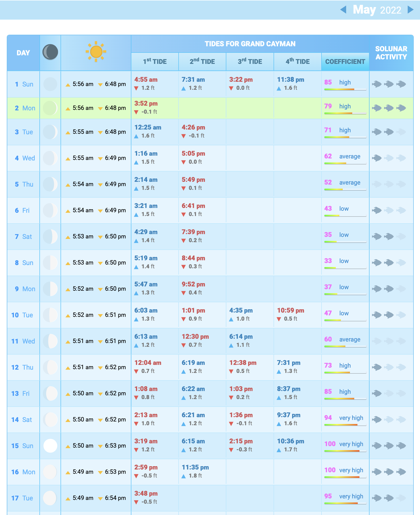Image resolution: width=420 pixels, height=515 pixels.
Task: Go to previous month using left arrow
Action: click(343, 10)
